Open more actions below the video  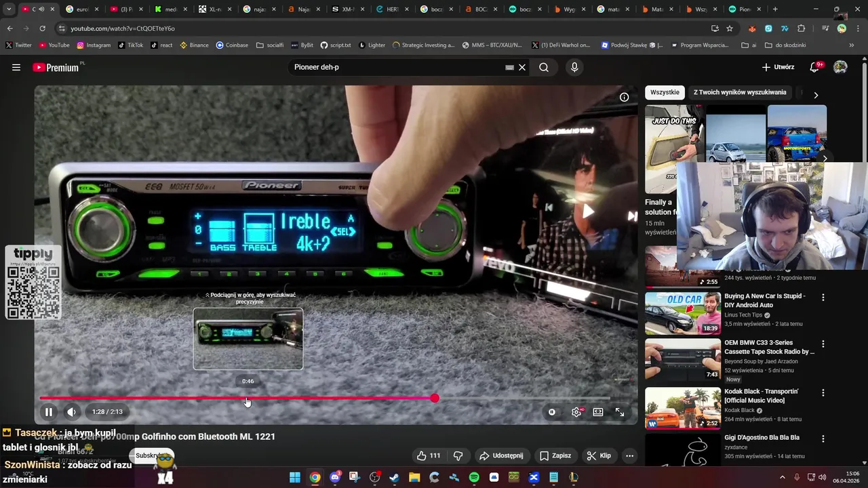pyautogui.click(x=629, y=455)
